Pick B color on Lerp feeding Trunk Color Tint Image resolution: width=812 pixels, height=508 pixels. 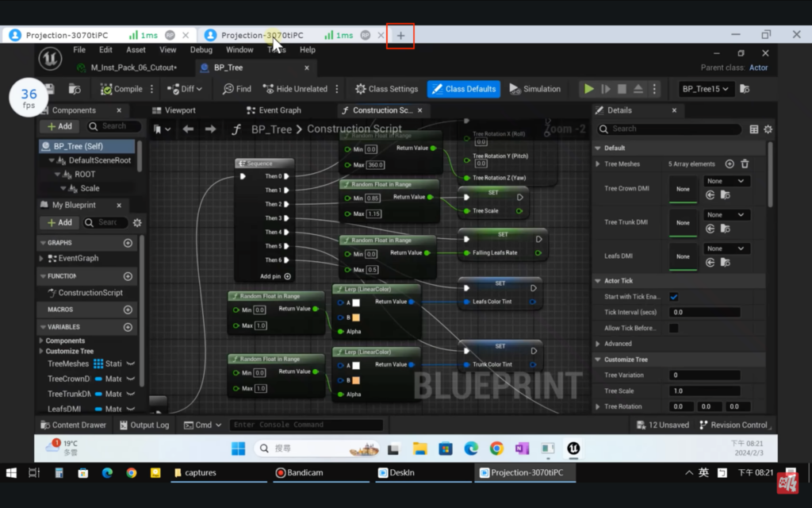pos(356,380)
